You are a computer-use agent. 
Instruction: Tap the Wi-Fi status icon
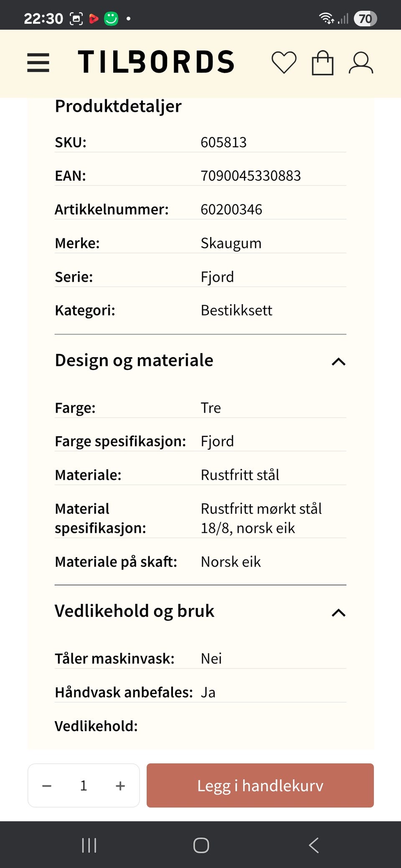326,18
